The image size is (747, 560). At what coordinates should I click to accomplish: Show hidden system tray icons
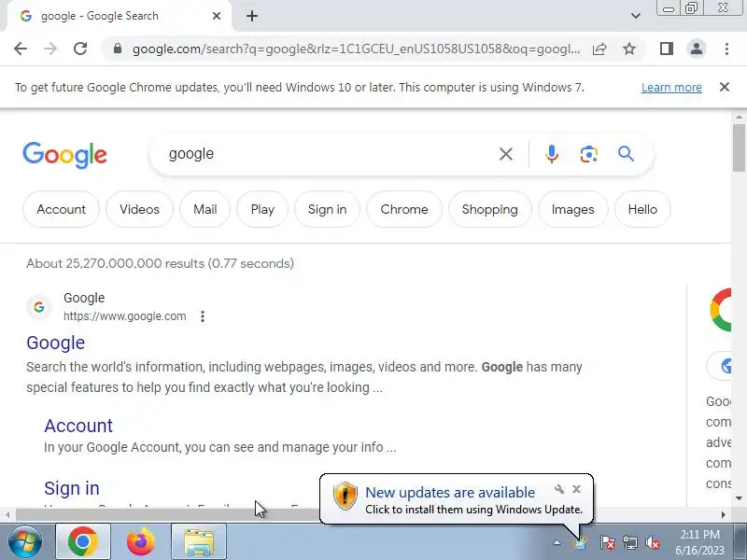point(557,542)
